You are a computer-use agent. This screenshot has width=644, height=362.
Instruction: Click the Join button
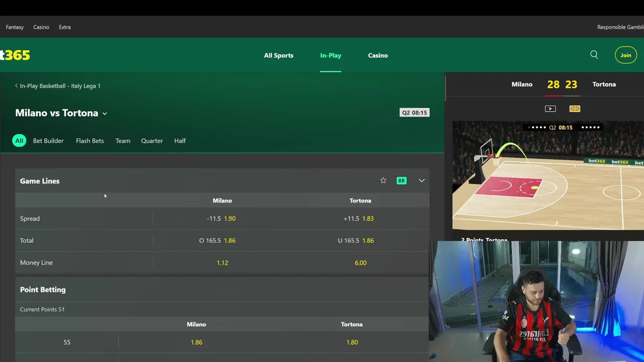pos(626,55)
